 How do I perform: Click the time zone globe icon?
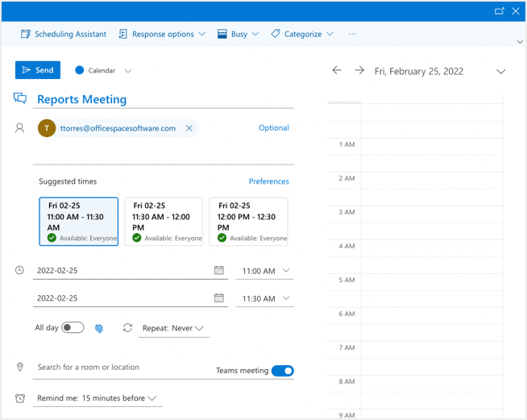pyautogui.click(x=99, y=328)
